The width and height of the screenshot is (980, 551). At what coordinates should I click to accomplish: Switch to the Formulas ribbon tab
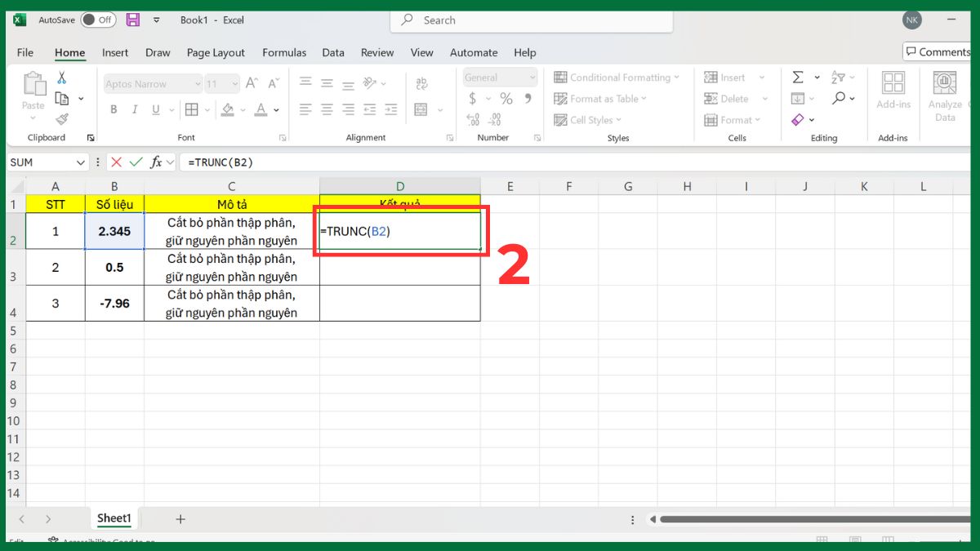tap(284, 52)
